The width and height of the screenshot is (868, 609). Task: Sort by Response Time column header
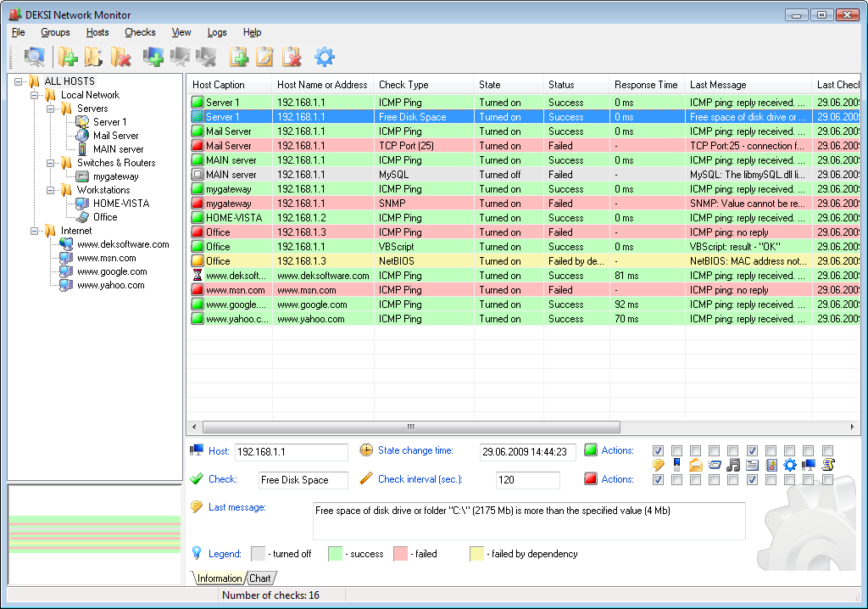(646, 85)
